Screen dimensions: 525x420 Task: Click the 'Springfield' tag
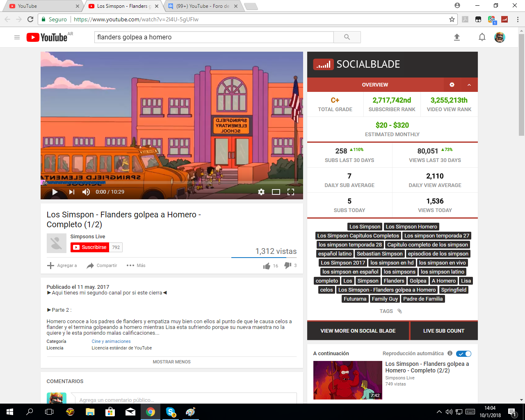click(x=454, y=290)
